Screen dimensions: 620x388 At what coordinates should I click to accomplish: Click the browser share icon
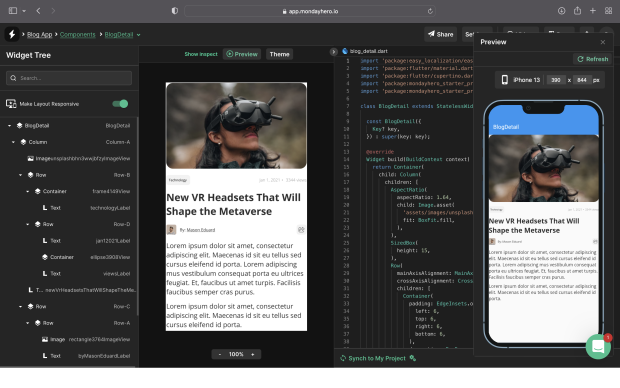pos(577,11)
